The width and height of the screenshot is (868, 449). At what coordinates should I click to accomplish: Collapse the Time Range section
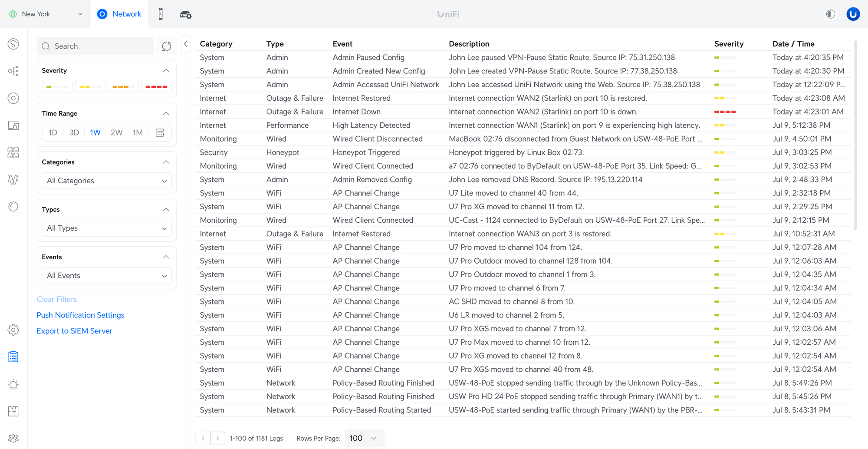pos(166,114)
